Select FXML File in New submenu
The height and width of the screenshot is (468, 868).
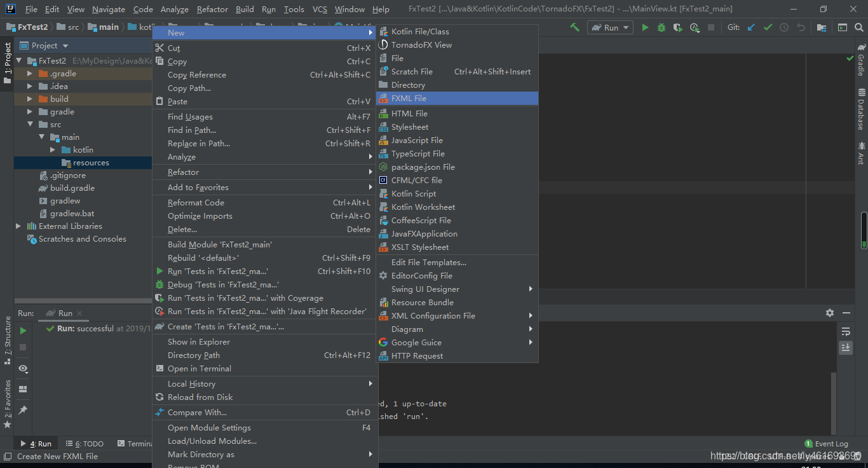457,98
